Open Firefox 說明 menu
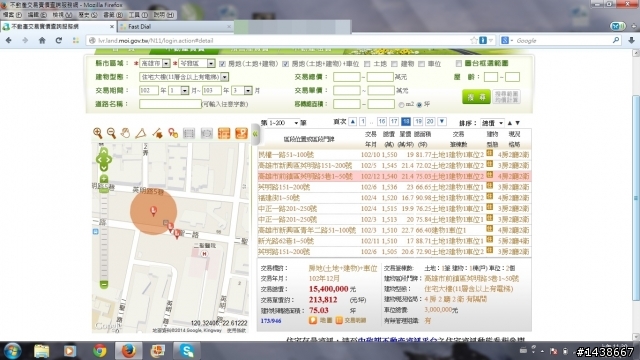This screenshot has height=360, width=640. tap(164, 15)
